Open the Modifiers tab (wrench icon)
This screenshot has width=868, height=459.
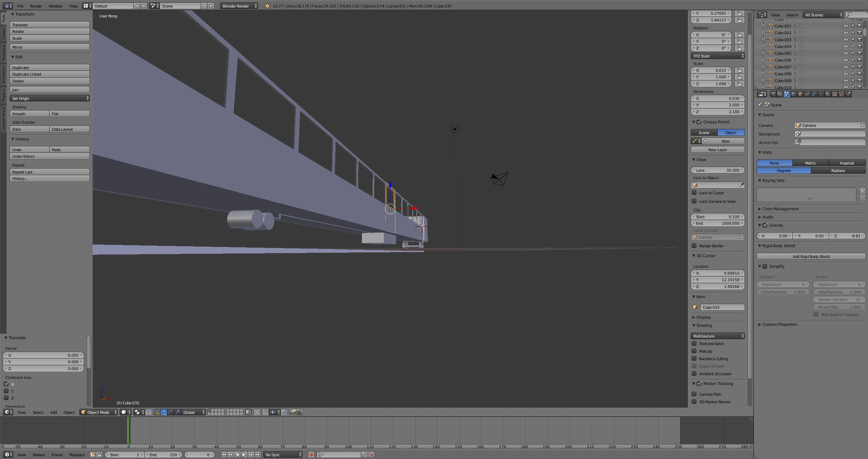tap(814, 94)
